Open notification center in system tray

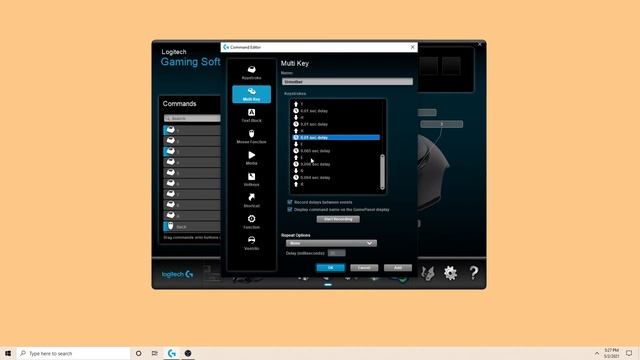coord(629,353)
